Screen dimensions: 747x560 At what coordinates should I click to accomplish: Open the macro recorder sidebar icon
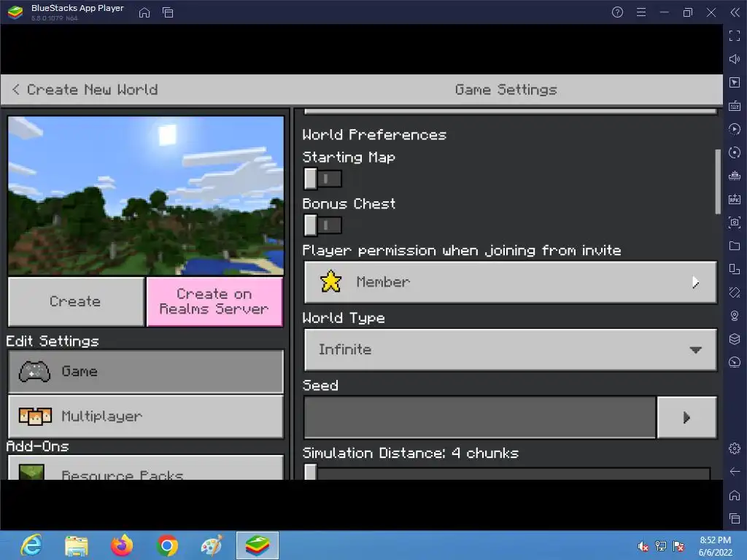pos(735,129)
